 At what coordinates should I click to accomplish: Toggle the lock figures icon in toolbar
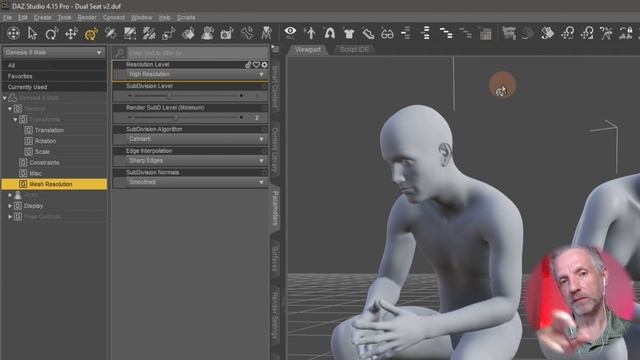click(626, 33)
